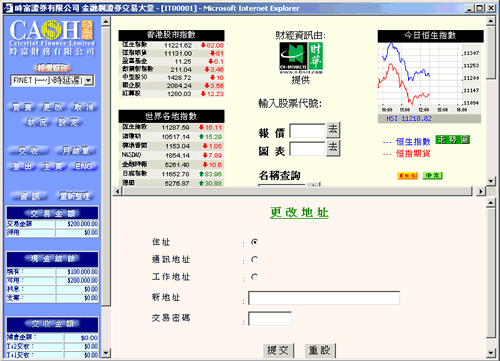The image size is (500, 361).
Task: Click the 提交 submit button
Action: pos(278,350)
